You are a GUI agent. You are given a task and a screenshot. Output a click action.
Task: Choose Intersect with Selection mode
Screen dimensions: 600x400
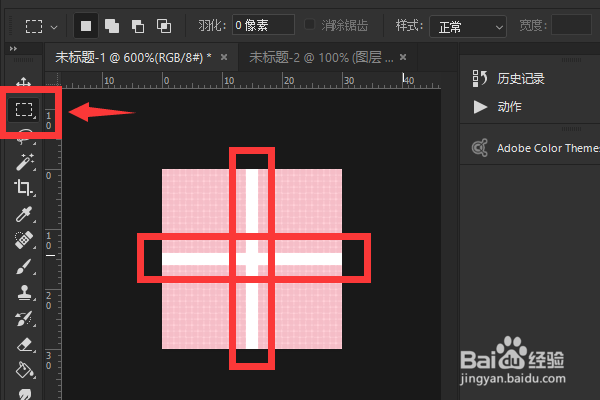(x=164, y=26)
